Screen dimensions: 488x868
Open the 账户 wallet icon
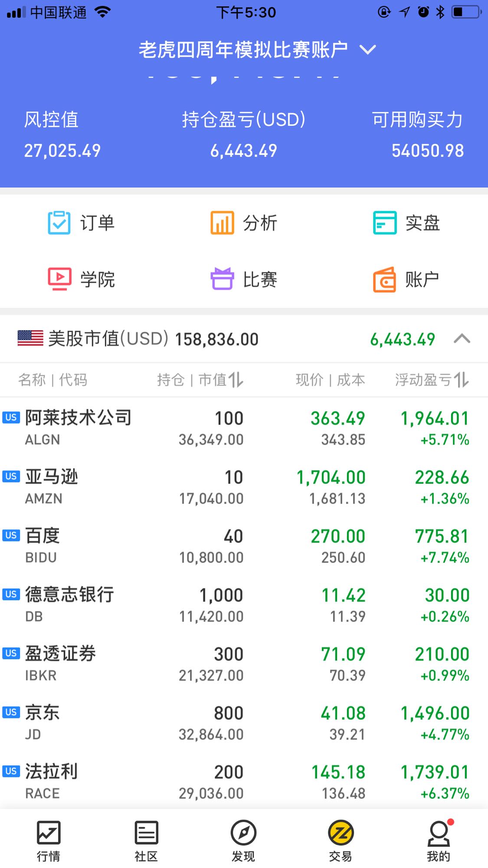tap(385, 279)
